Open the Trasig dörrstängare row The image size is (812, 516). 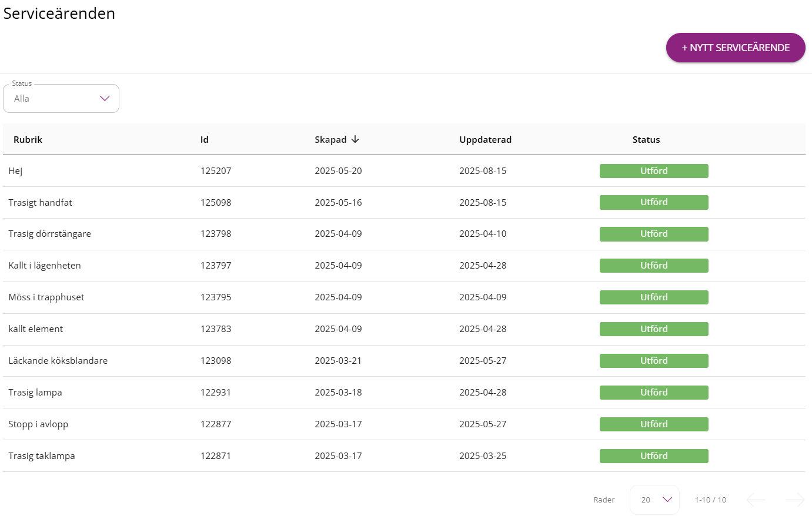(404, 234)
